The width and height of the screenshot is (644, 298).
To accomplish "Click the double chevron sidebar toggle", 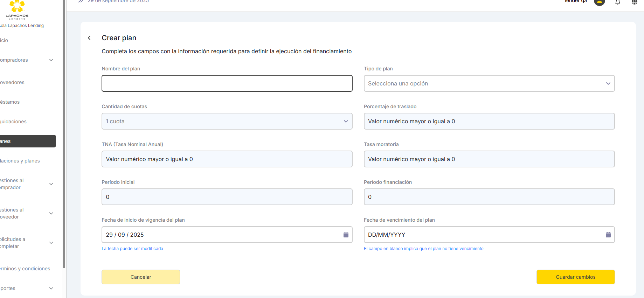I will (81, 1).
